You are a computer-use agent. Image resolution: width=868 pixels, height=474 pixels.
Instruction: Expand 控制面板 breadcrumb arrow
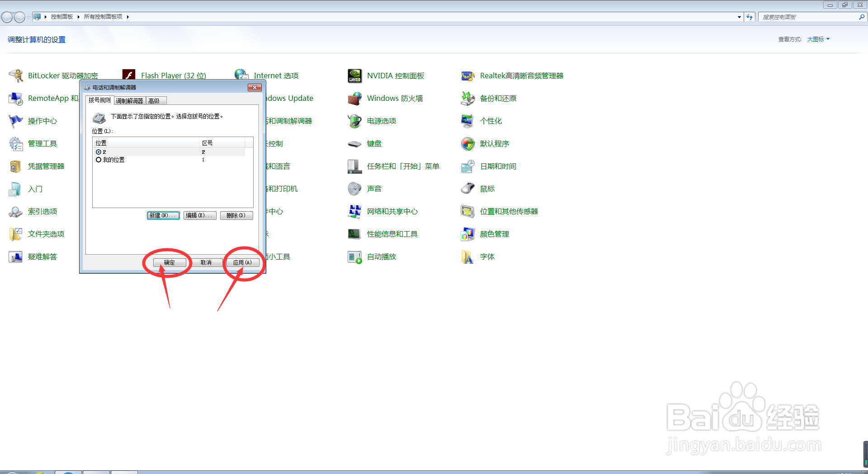(78, 17)
